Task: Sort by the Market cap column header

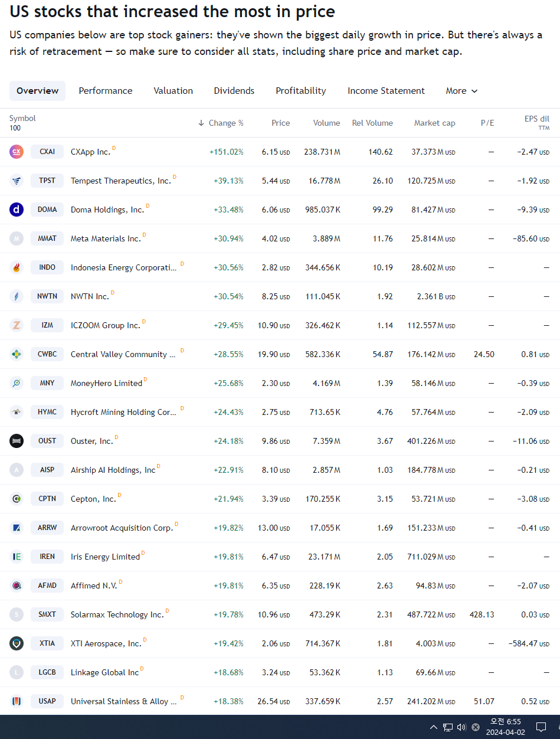Action: (435, 123)
